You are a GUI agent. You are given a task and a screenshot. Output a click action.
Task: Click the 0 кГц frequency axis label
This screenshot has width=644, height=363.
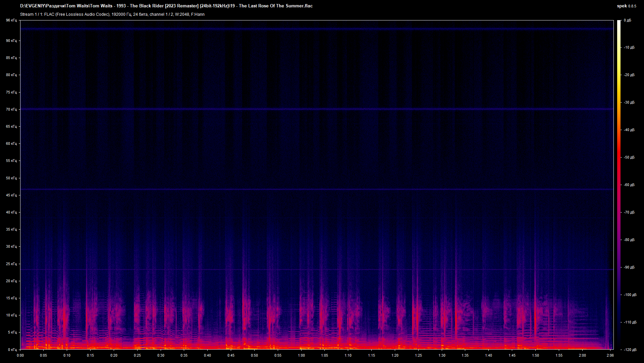(x=12, y=350)
